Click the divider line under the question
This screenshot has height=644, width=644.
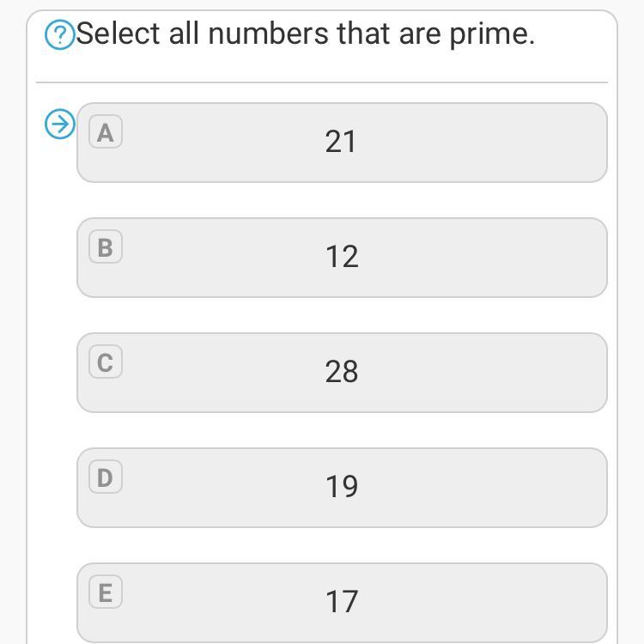point(322,82)
